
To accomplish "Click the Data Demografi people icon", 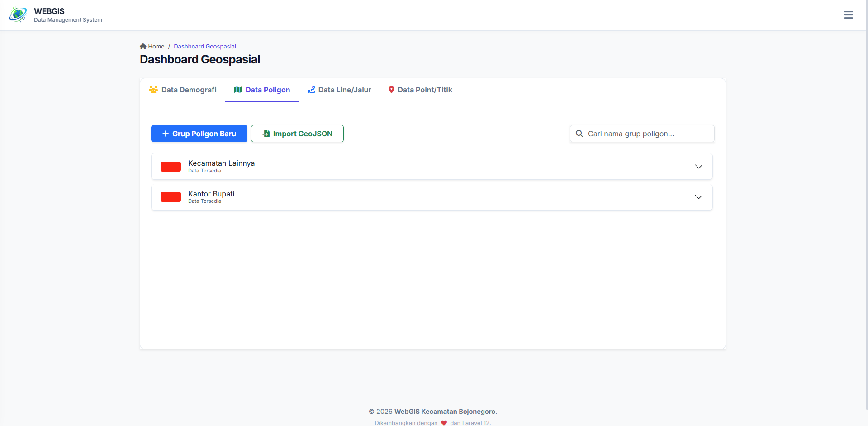I will click(x=153, y=90).
